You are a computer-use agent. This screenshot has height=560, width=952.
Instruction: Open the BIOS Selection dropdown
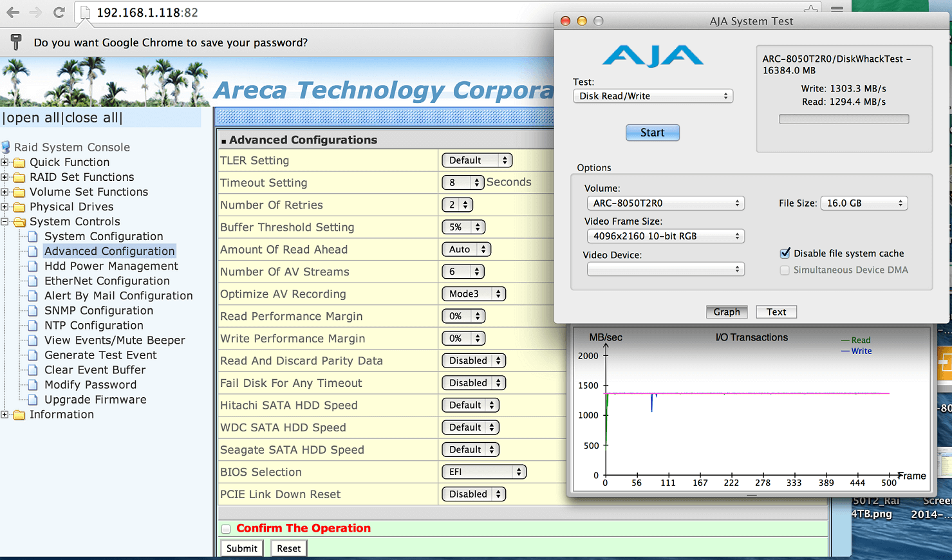coord(484,472)
